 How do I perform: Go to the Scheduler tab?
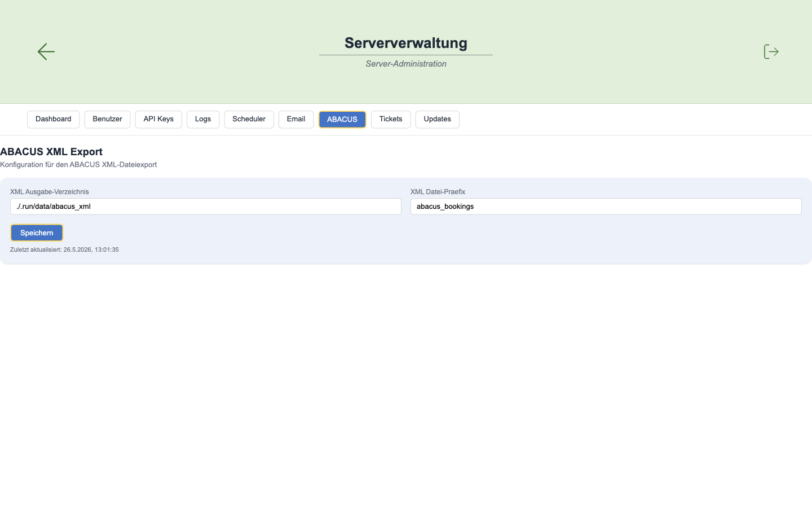tap(249, 119)
